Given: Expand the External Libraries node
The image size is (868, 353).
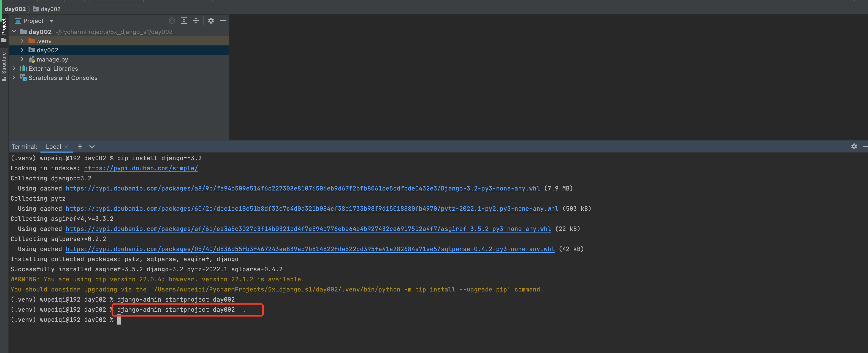Looking at the screenshot, I should 14,68.
